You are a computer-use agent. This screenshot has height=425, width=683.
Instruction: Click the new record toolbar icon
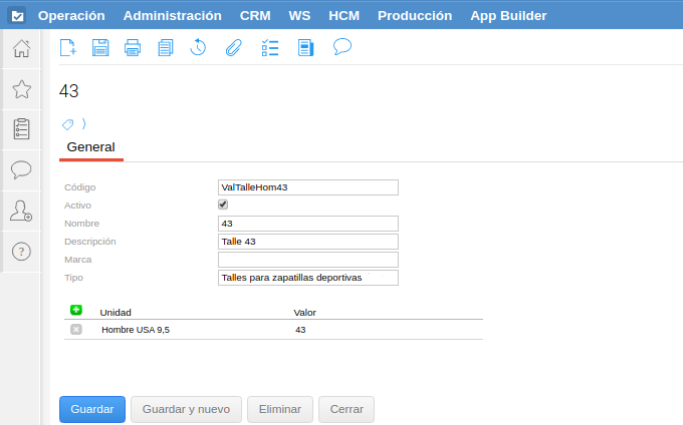point(68,47)
